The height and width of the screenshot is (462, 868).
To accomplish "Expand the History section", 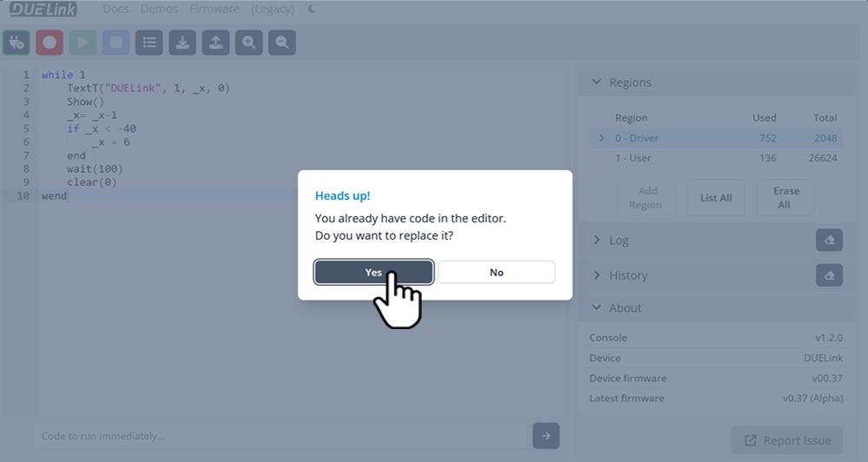I will tap(596, 275).
